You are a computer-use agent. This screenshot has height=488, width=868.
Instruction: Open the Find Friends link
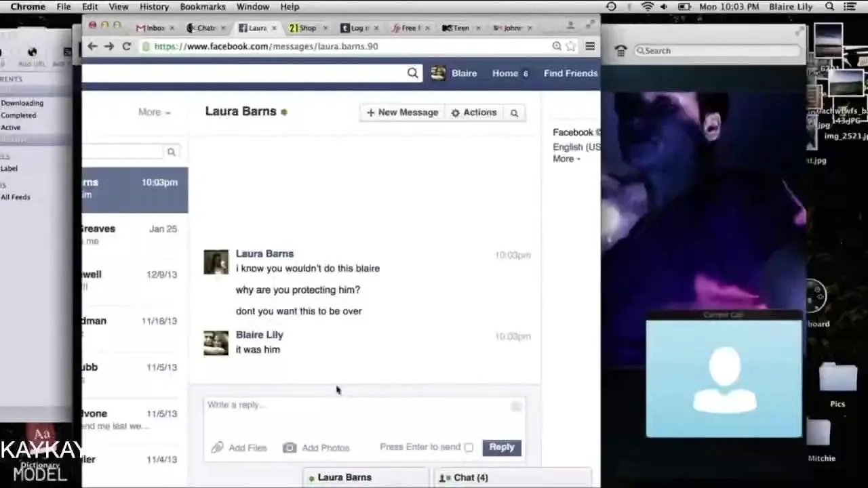click(x=570, y=73)
